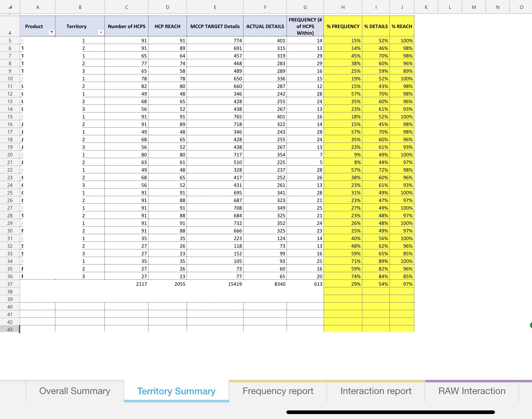Click the % FREQUENCY header cell
The height and width of the screenshot is (419, 532).
(343, 26)
